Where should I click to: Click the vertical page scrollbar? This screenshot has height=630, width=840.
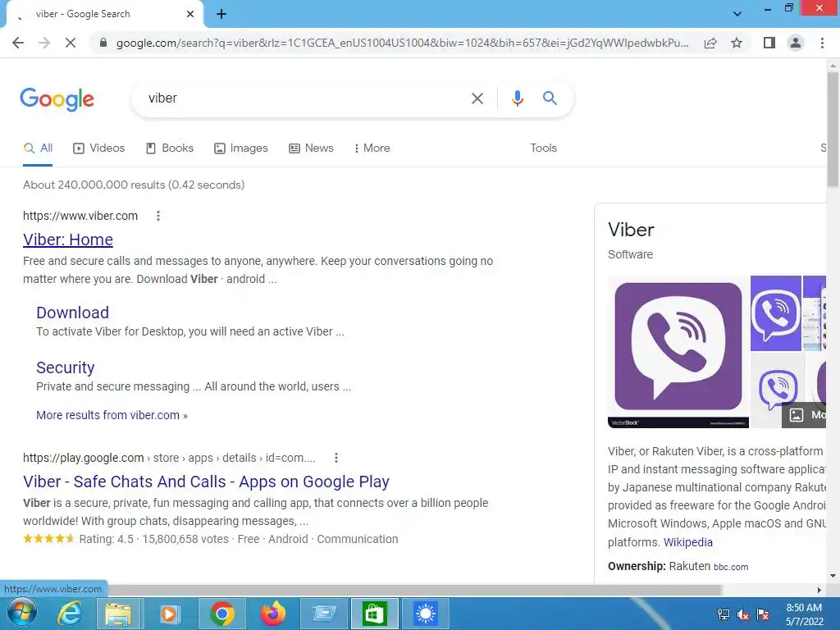[833, 129]
